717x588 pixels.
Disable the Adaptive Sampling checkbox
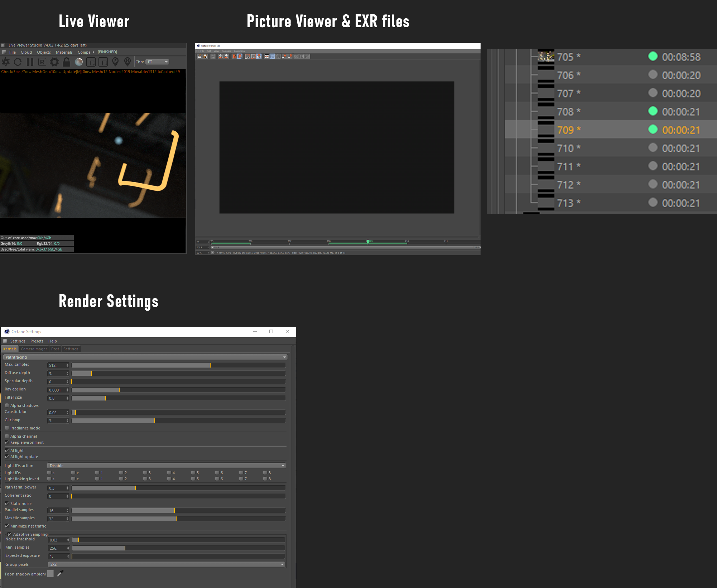click(10, 534)
